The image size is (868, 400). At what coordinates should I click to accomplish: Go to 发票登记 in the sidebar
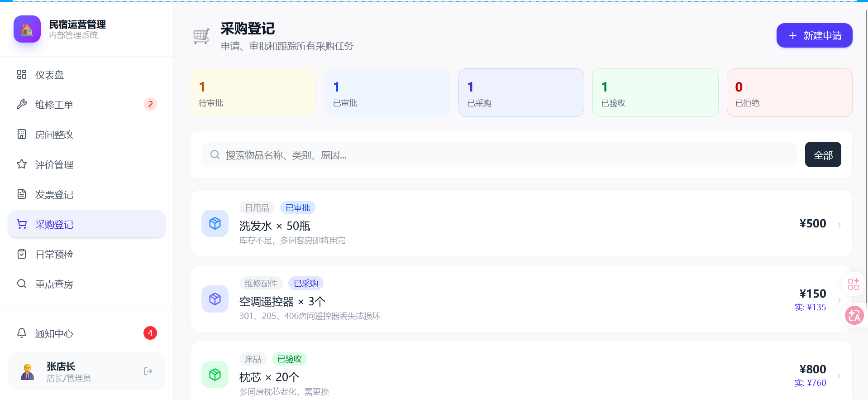[87, 194]
